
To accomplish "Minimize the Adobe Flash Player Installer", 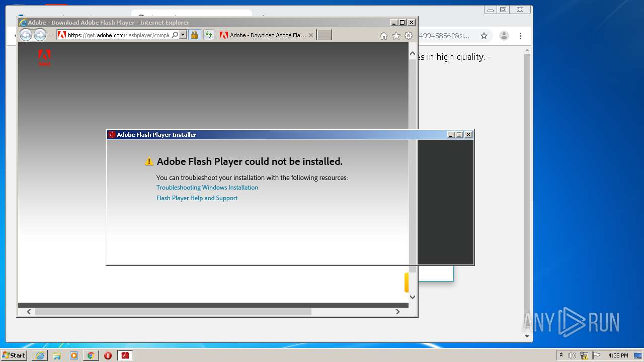I will coord(451,135).
